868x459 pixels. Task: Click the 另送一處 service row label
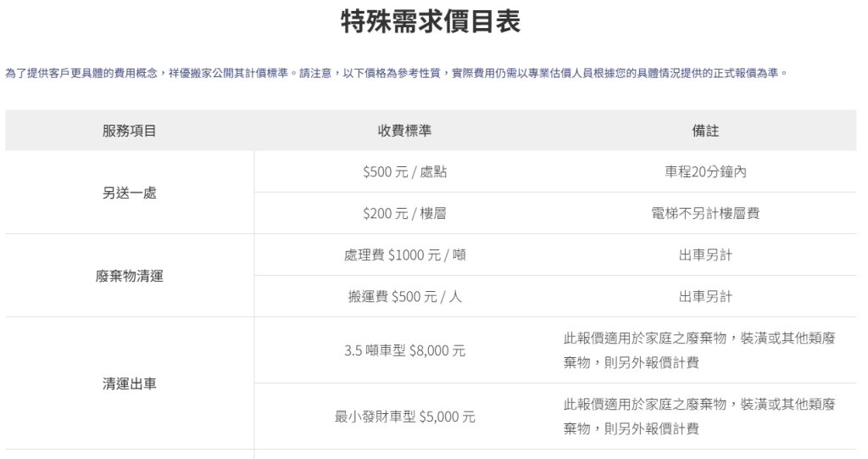tap(130, 193)
